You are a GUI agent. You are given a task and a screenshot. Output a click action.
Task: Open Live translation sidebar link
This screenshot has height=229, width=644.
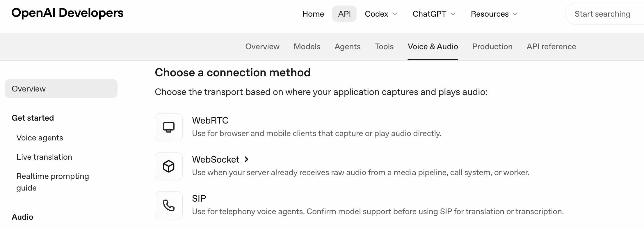pos(44,157)
